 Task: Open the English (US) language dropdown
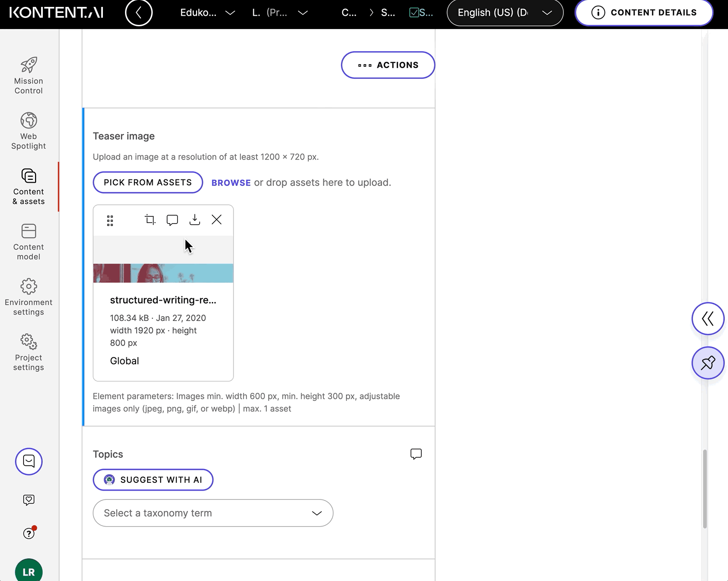point(505,13)
